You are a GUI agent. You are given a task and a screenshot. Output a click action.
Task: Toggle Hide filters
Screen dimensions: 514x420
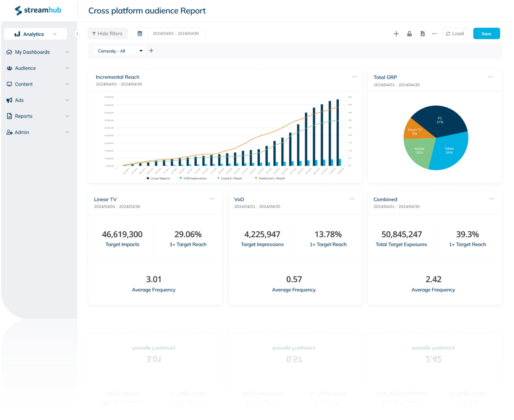[107, 33]
